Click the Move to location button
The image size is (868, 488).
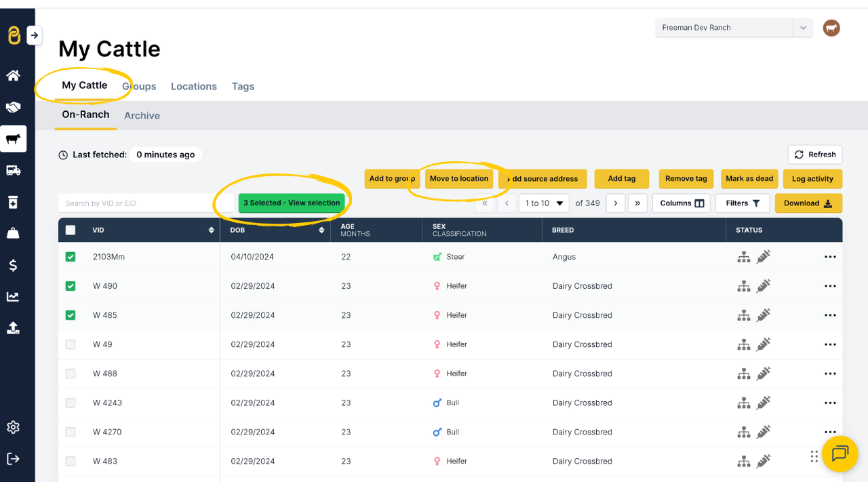coord(459,179)
